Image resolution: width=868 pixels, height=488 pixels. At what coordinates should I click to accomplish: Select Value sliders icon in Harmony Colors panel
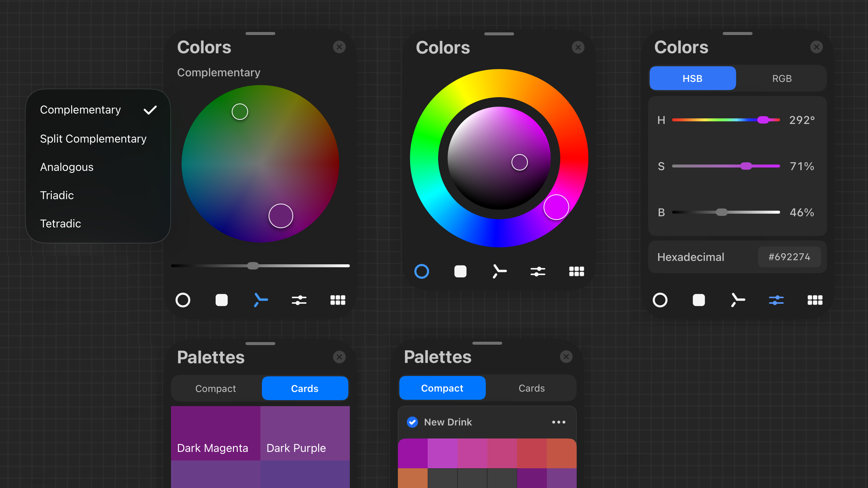click(x=299, y=300)
